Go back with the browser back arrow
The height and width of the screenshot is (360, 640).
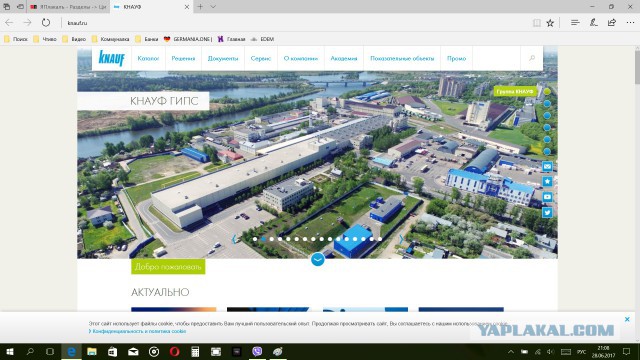point(9,23)
